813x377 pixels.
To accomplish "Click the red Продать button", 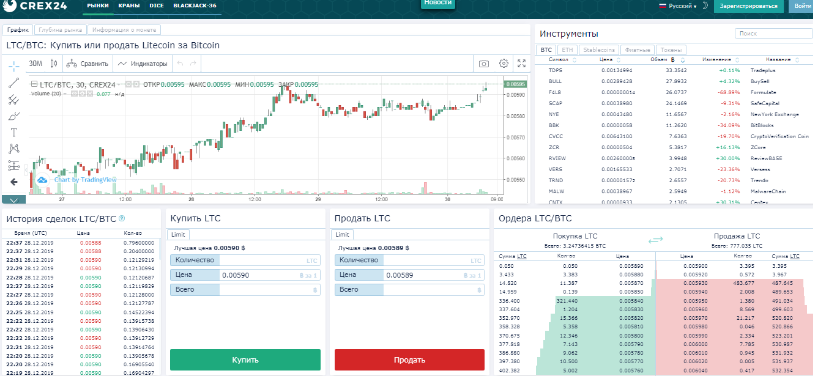I will (410, 359).
